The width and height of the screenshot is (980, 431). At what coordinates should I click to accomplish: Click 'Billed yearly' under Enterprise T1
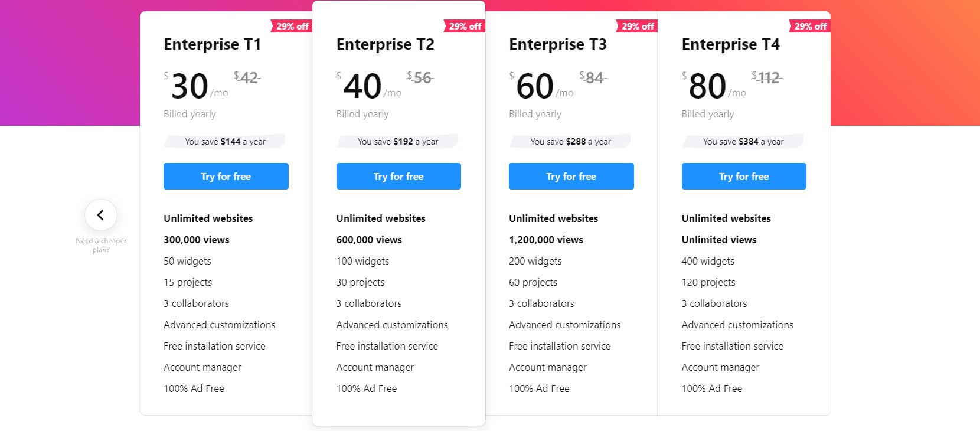(190, 114)
